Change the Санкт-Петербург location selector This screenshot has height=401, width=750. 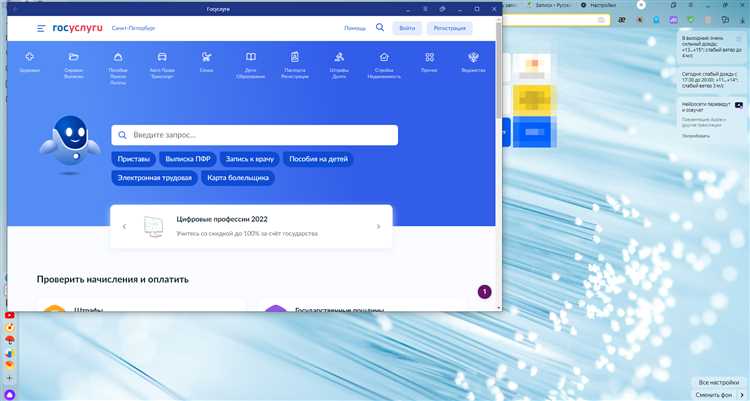pyautogui.click(x=133, y=29)
